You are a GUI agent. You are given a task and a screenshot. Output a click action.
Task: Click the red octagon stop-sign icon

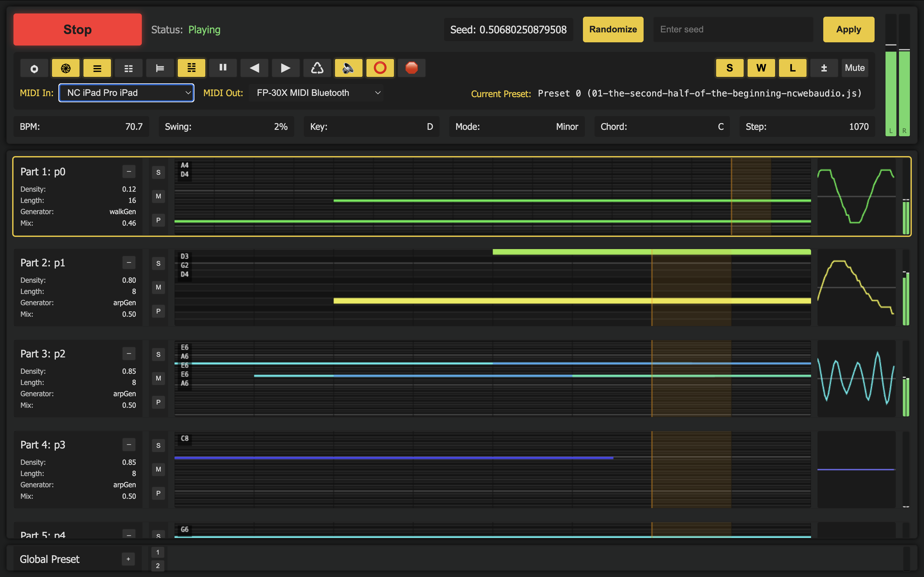(x=411, y=68)
